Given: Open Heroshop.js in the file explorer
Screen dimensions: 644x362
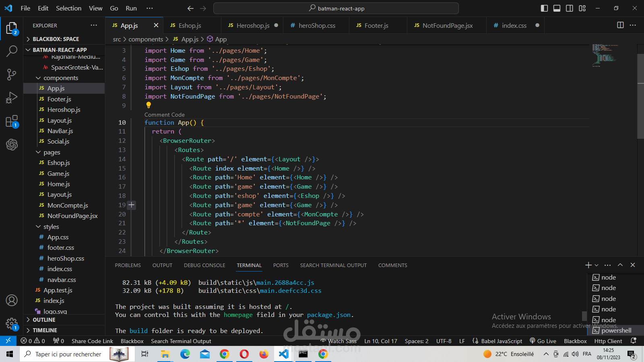Looking at the screenshot, I should [x=64, y=109].
